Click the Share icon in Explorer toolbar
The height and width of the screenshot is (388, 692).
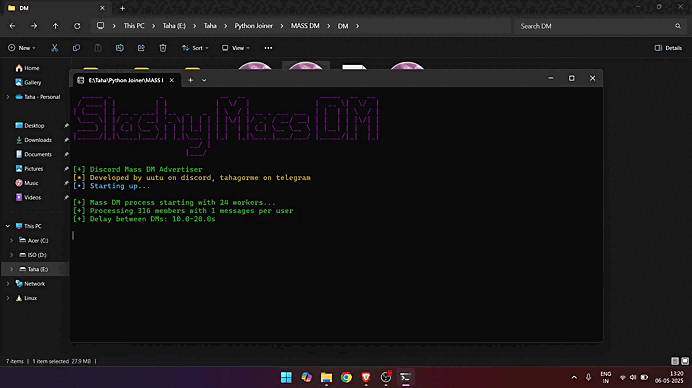(x=141, y=48)
